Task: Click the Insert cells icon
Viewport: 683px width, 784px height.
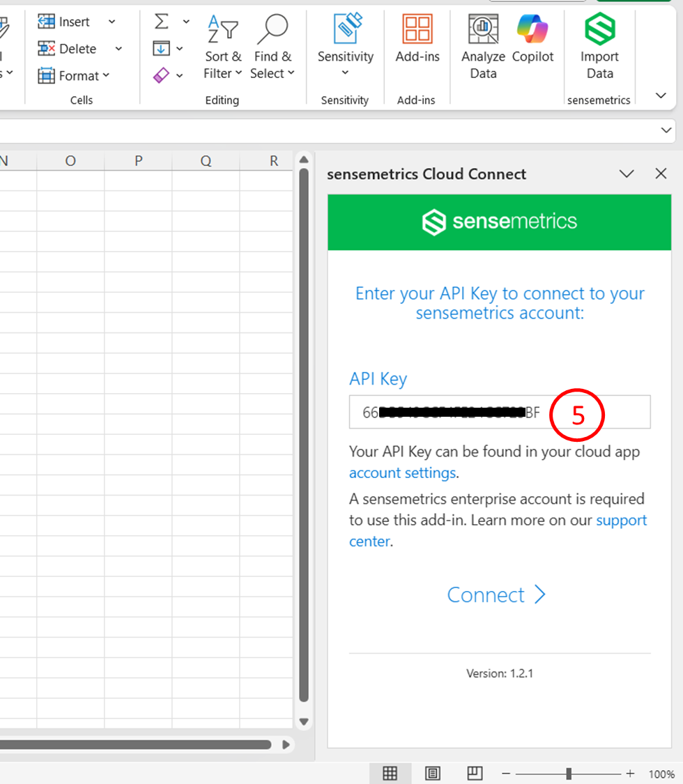Action: [46, 22]
